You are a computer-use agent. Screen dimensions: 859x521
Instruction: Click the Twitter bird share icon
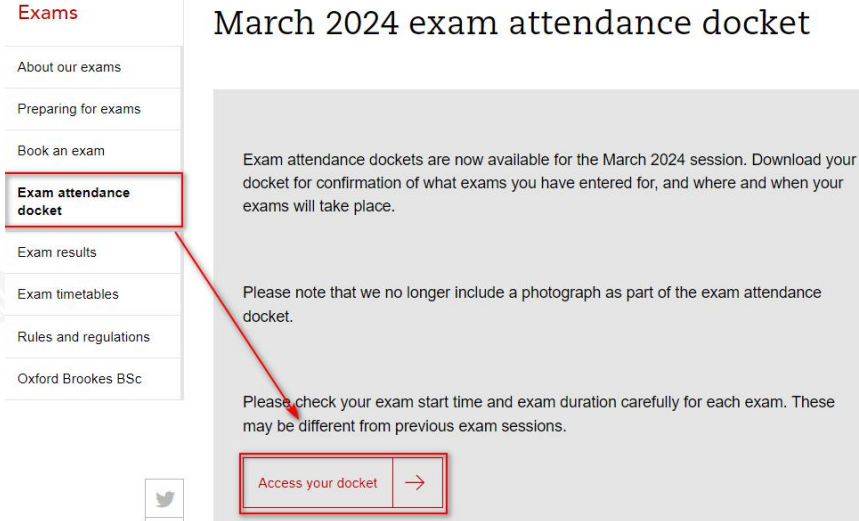coord(165,499)
